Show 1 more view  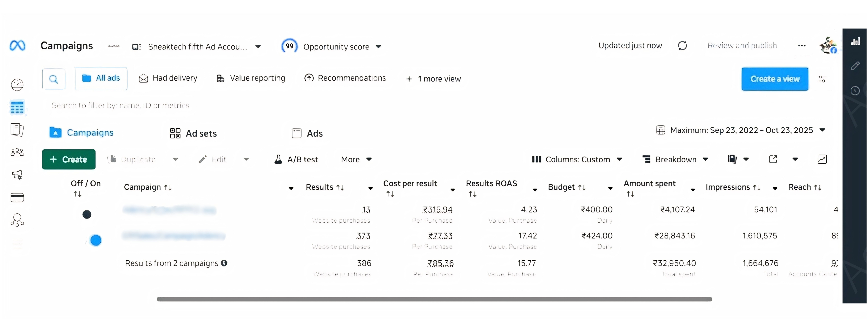(x=433, y=79)
